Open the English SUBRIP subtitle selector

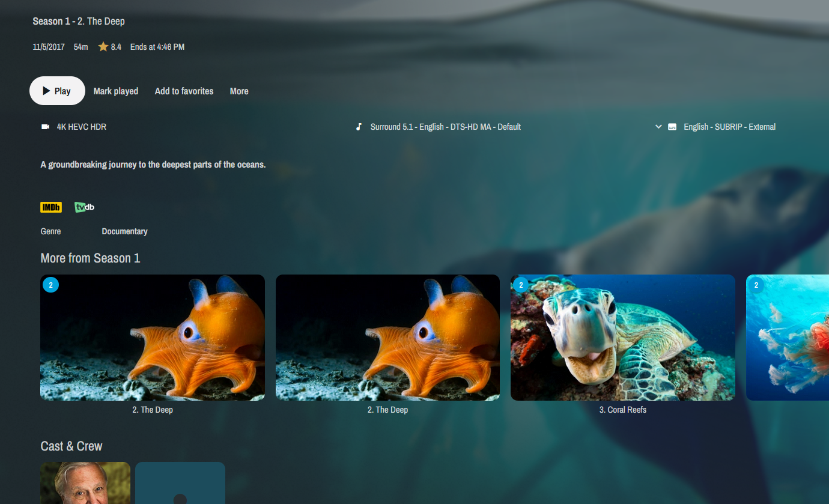point(729,127)
